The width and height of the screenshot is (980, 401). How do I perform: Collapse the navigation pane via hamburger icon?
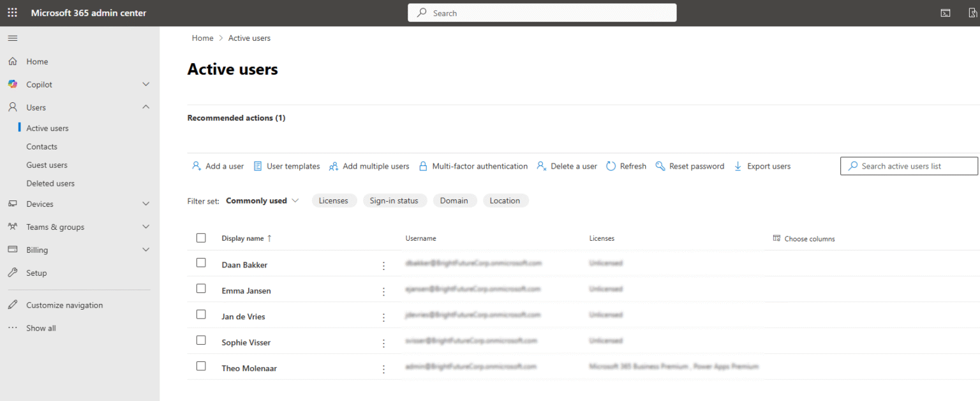[x=11, y=38]
